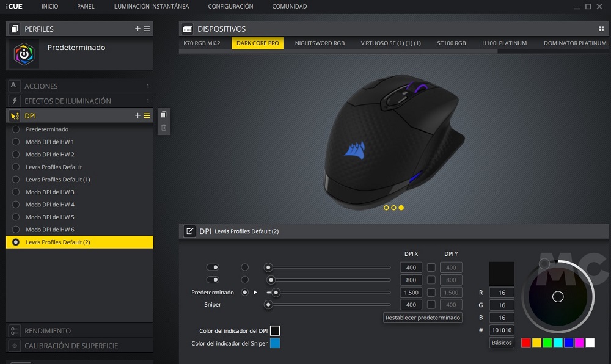The height and width of the screenshot is (364, 611).
Task: Pick the red basic color swatch
Action: point(525,343)
